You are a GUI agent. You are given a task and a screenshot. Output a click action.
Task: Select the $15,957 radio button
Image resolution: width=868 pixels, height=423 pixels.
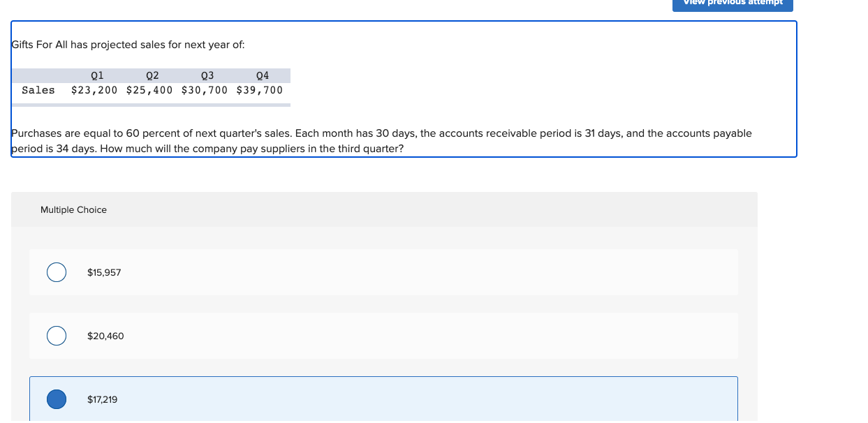pos(57,272)
